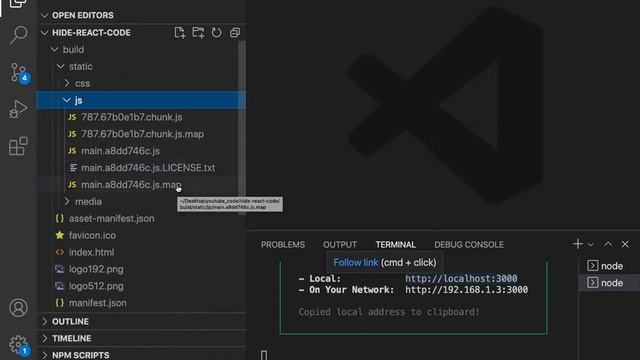Click the network URL http://192.168.1.3:3000
640x360 pixels.
(x=466, y=289)
